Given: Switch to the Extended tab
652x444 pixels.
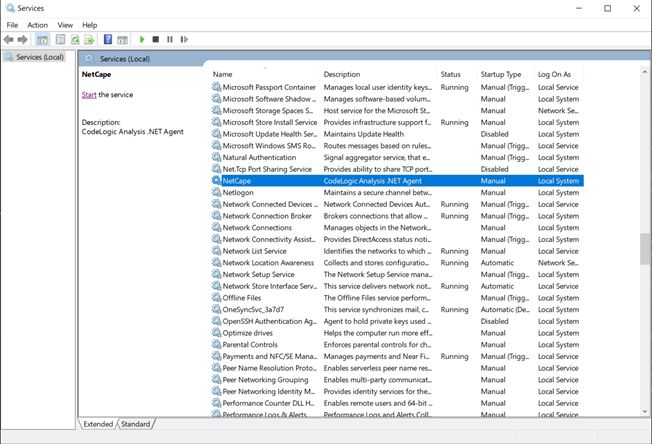Looking at the screenshot, I should click(x=98, y=424).
